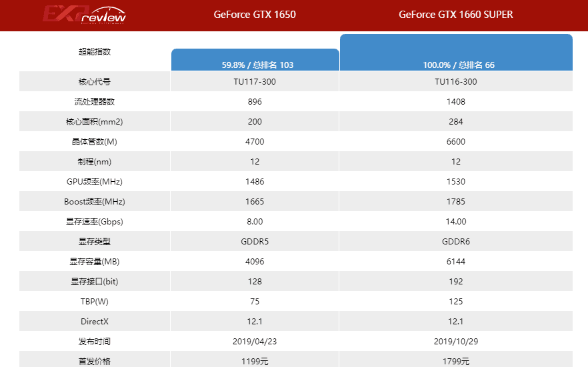The height and width of the screenshot is (367, 588).
Task: Select the 4700 transistor count value
Action: coord(255,142)
